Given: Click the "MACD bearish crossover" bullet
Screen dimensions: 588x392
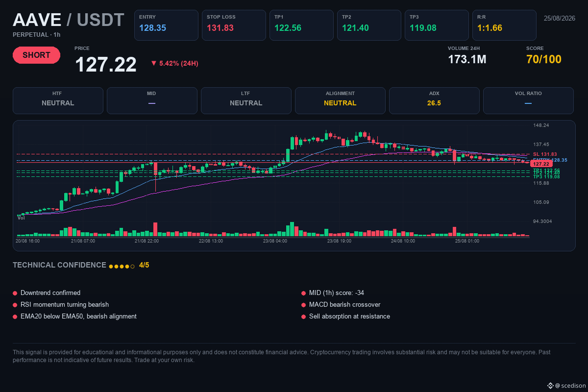Looking at the screenshot, I should pyautogui.click(x=341, y=305).
